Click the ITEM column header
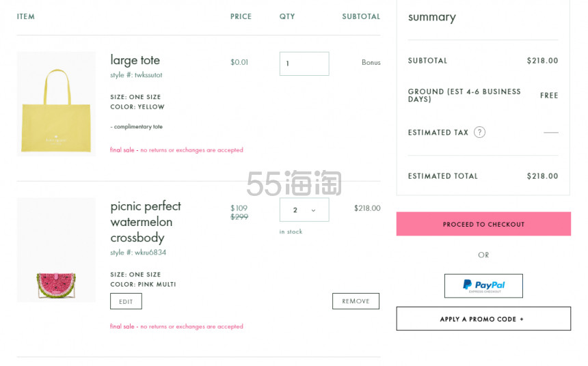 pyautogui.click(x=25, y=16)
